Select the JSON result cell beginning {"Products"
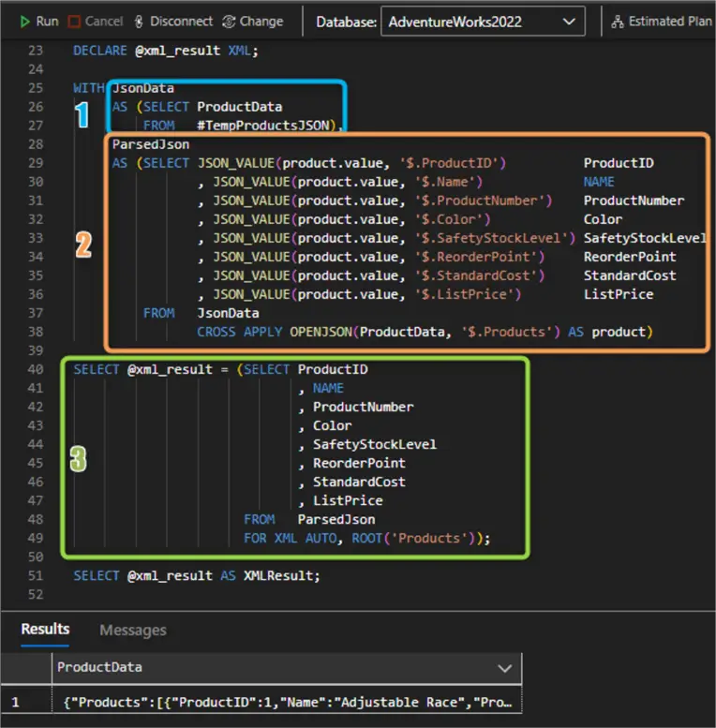This screenshot has height=728, width=716. 287,702
